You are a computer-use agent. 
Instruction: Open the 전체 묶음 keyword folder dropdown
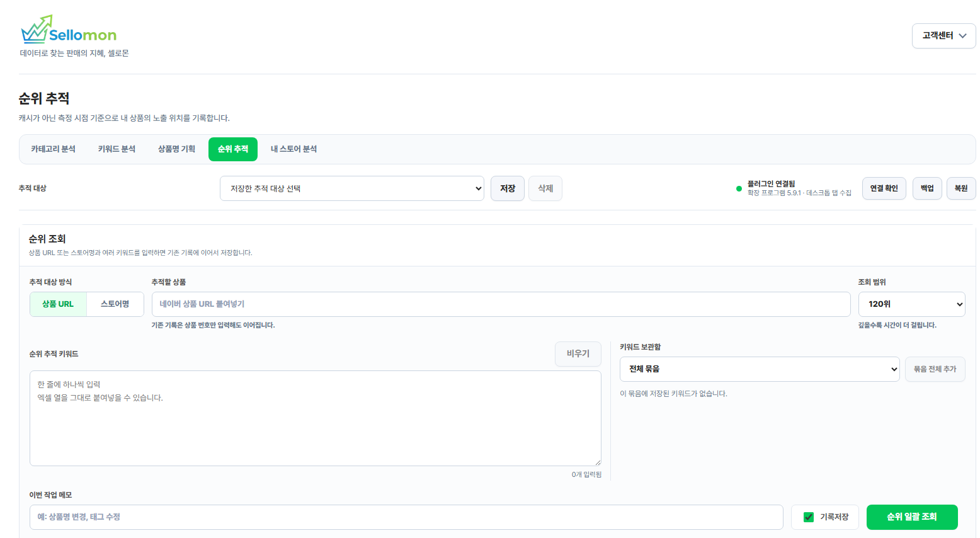click(x=760, y=369)
